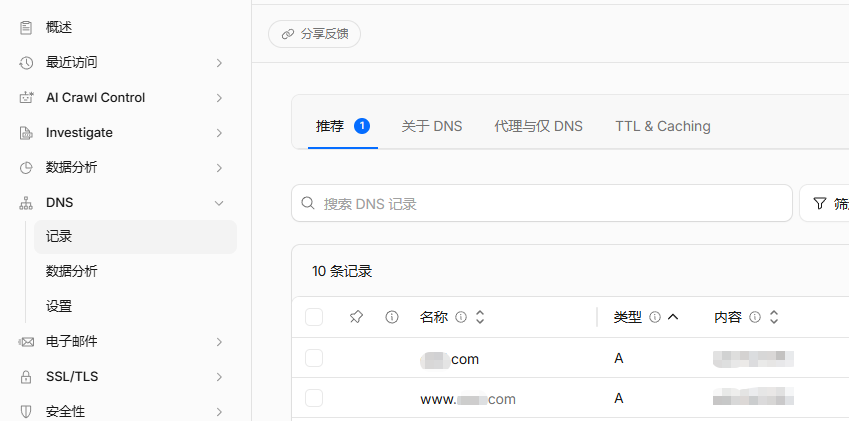Screen dimensions: 849x421
Task: Expand SSL/TLS with its chevron
Action: click(219, 377)
